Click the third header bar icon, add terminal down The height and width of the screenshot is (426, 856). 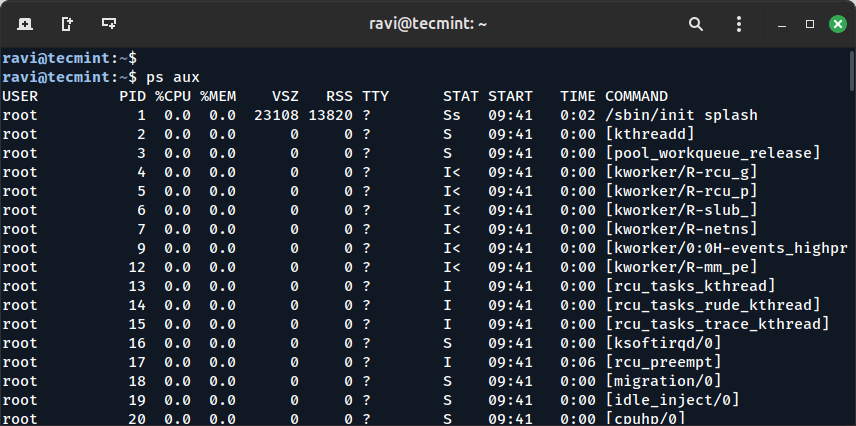(x=108, y=23)
